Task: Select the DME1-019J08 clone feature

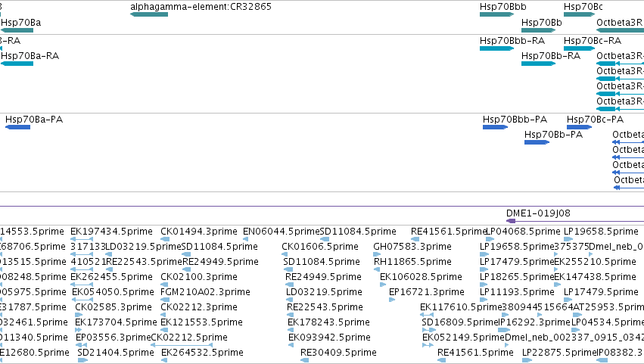Action: [x=575, y=221]
